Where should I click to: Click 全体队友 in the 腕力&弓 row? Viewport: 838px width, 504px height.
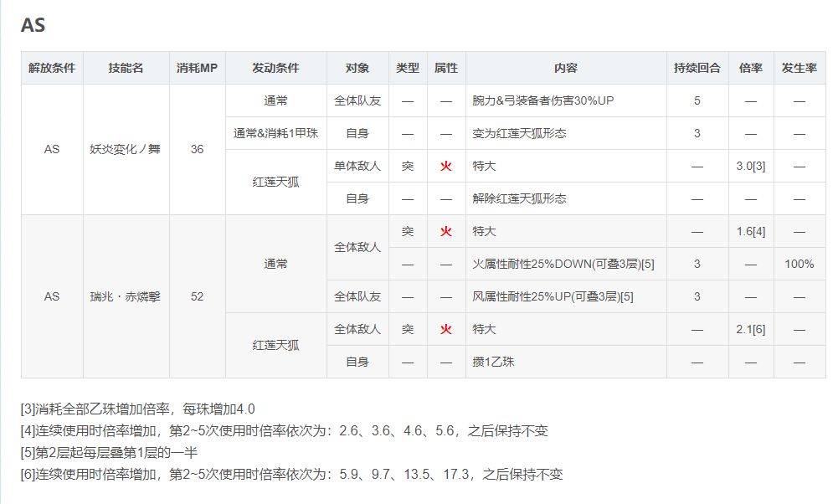click(357, 100)
